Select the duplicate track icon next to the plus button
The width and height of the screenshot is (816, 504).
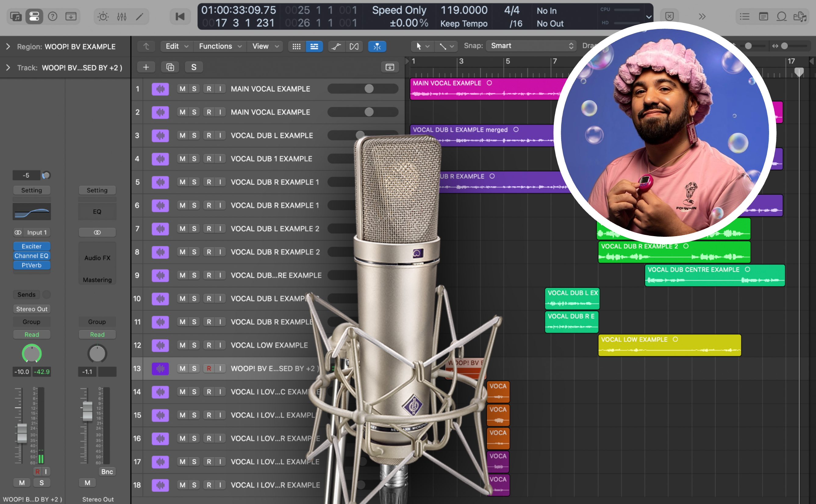click(x=170, y=67)
